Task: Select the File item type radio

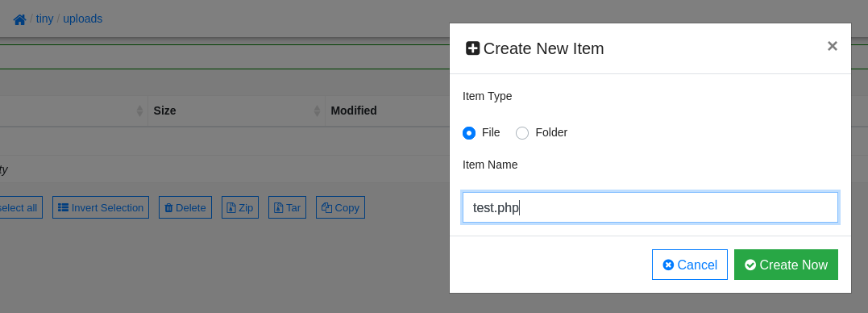Action: (x=469, y=133)
